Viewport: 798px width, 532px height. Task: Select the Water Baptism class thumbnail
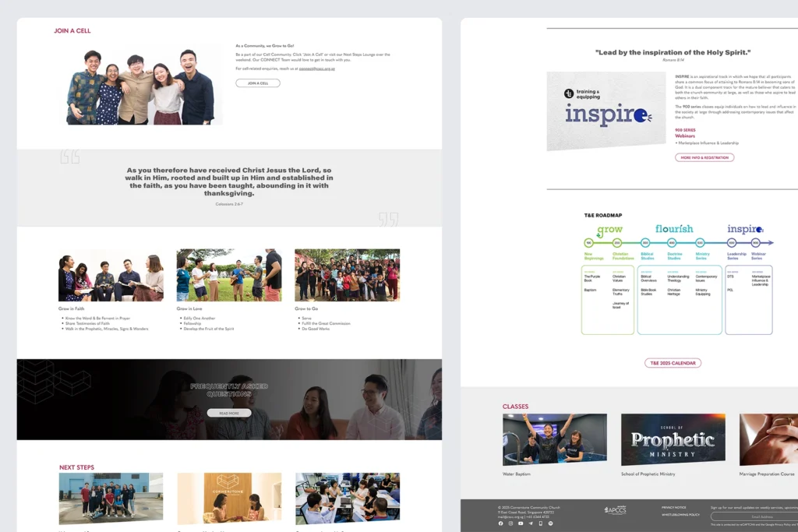point(555,439)
